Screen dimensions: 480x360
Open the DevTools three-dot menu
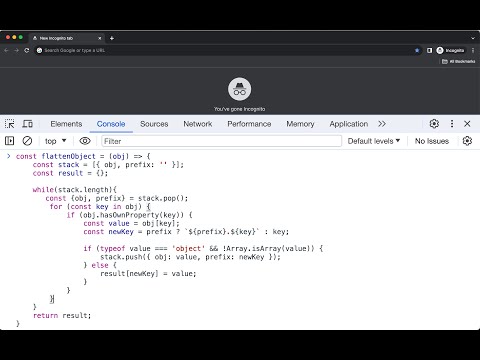point(452,124)
